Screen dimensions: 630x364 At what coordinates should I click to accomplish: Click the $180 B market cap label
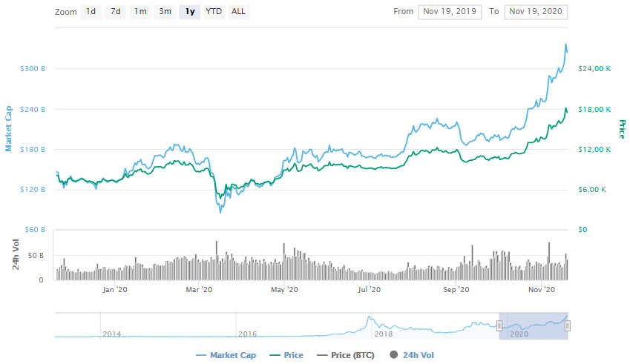(33, 149)
